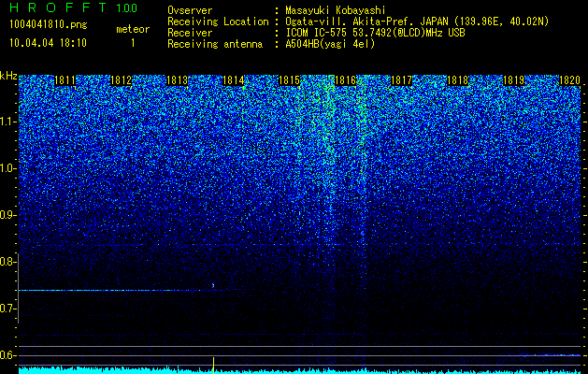Click the 1812 time marker
Viewport: 588px width, 374px height.
tap(122, 80)
